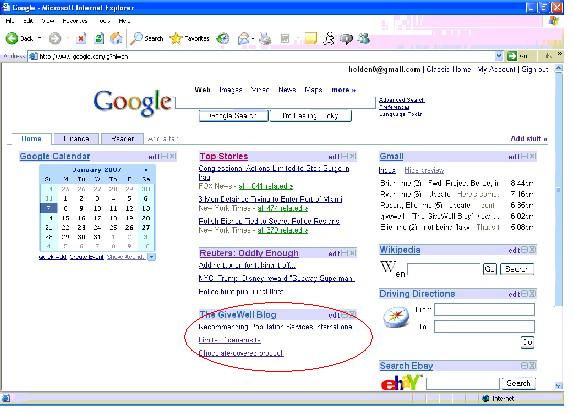573x414 pixels.
Task: Click the Wikipedia Go button
Action: tap(490, 269)
